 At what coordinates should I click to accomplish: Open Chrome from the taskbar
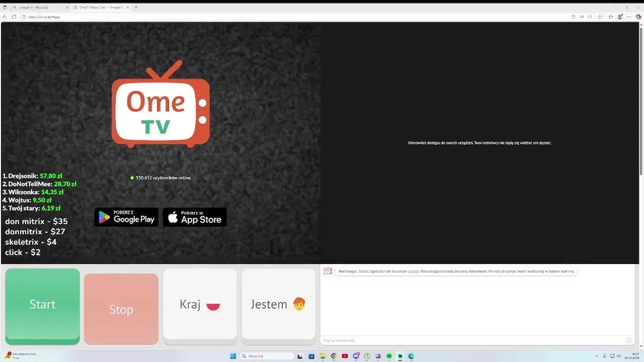[x=334, y=356]
